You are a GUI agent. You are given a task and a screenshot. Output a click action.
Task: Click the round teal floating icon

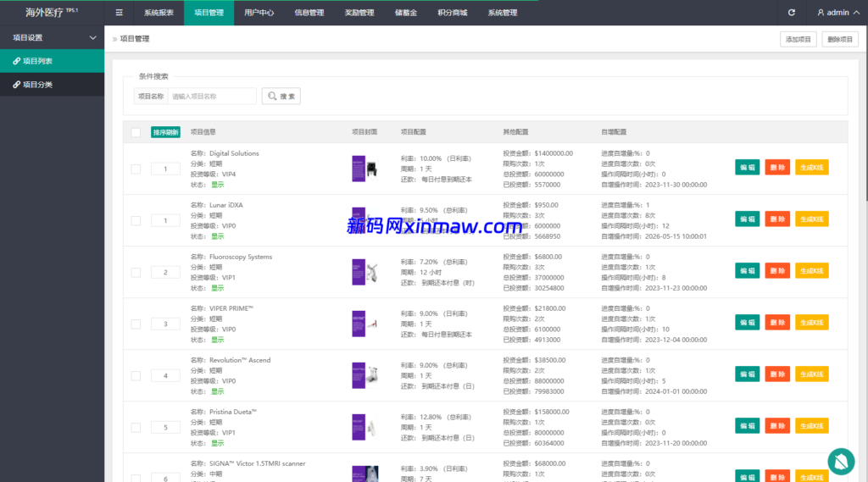tap(841, 462)
